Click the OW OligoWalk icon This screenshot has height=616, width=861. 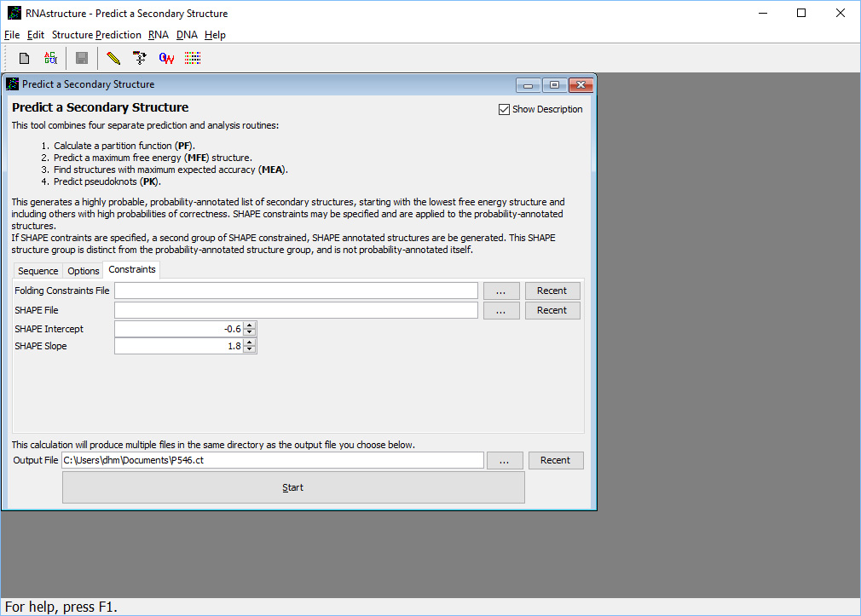[166, 58]
